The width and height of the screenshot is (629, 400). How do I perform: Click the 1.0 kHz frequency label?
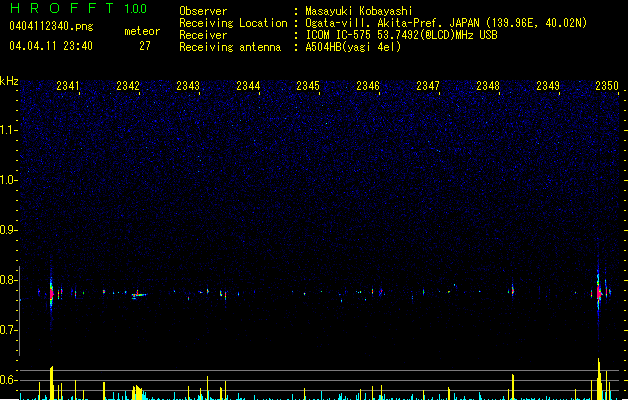(8, 180)
